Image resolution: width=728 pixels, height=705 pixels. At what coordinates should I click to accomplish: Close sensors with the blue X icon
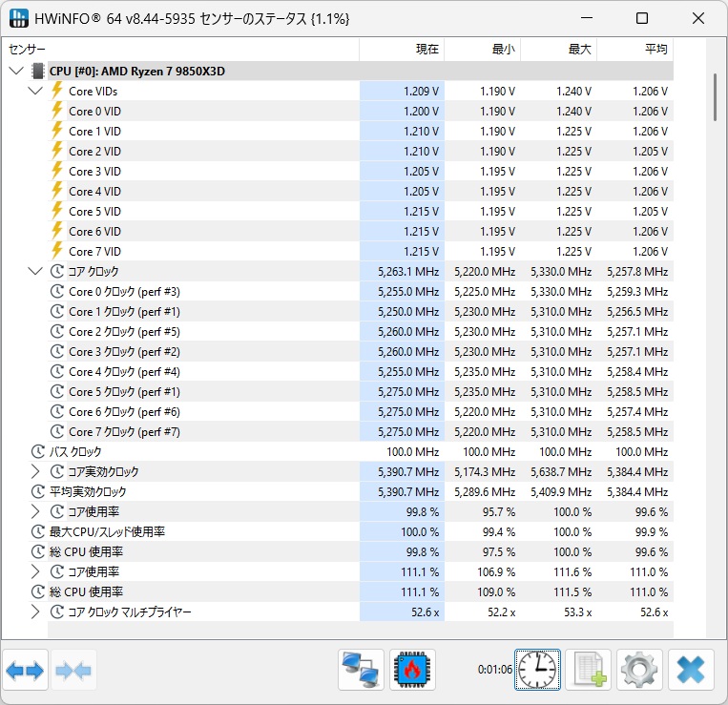click(x=691, y=671)
